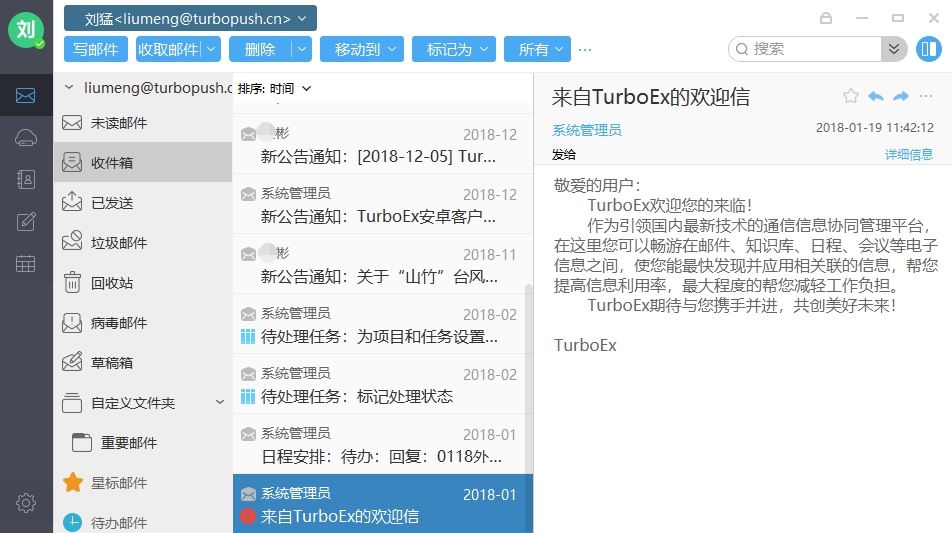Viewport: 952px width, 533px height.
Task: Star the 来自TurboEx的欢迎信 message
Action: click(x=851, y=96)
